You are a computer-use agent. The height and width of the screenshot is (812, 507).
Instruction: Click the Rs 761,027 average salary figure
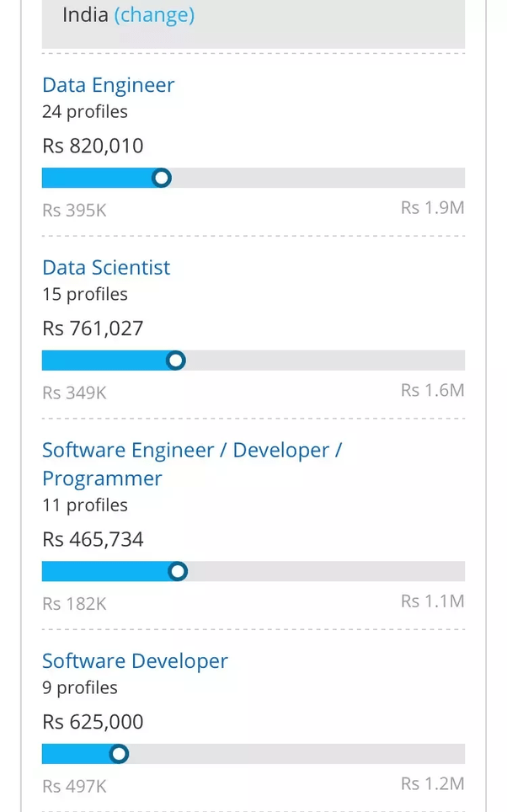[x=93, y=329]
